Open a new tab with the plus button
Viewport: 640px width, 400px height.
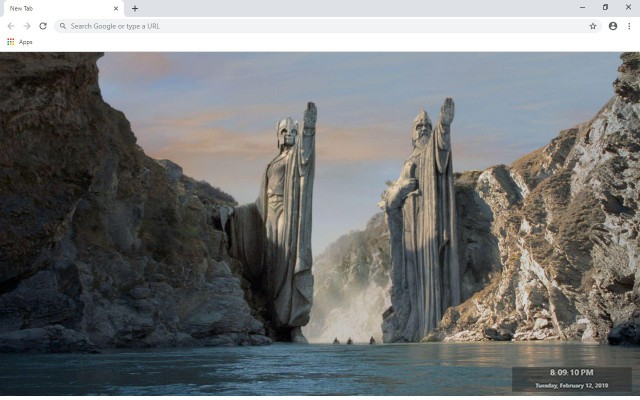(x=135, y=8)
